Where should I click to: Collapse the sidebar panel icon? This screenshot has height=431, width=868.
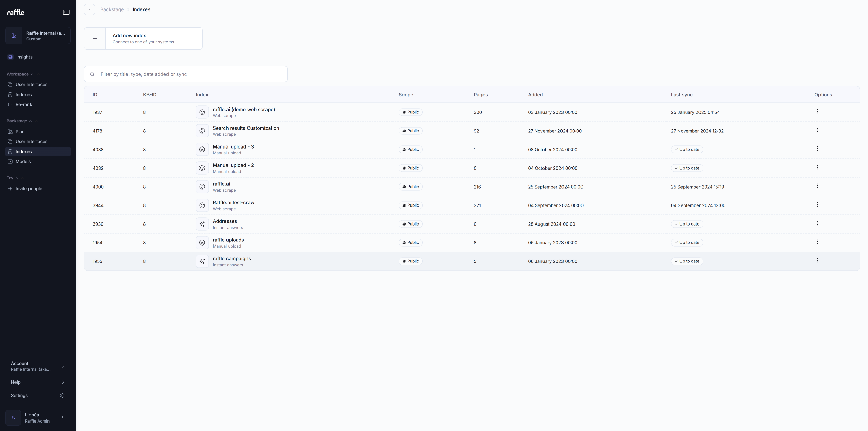[x=66, y=12]
